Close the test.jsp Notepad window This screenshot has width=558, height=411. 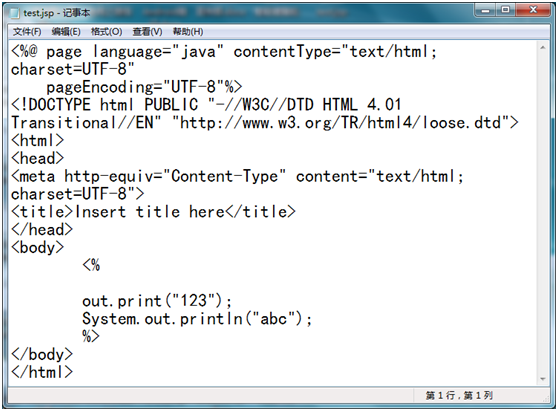click(533, 10)
